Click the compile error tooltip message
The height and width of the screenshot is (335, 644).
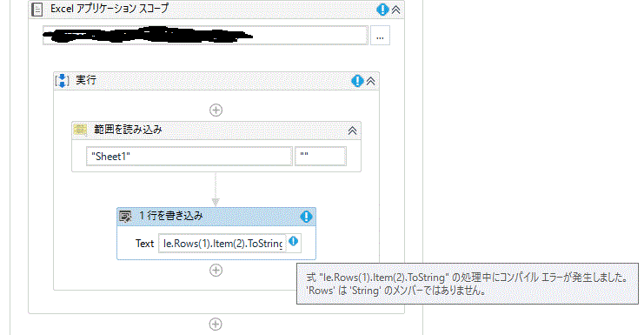[x=468, y=284]
